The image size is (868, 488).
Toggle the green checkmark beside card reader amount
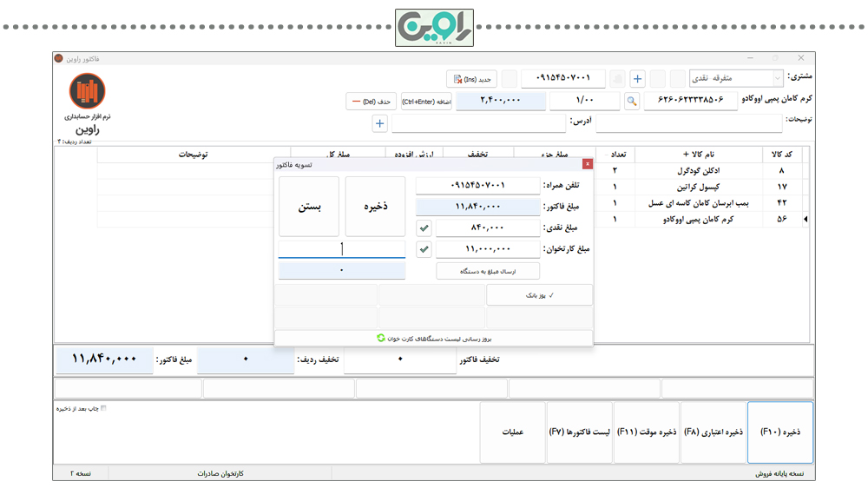point(424,249)
